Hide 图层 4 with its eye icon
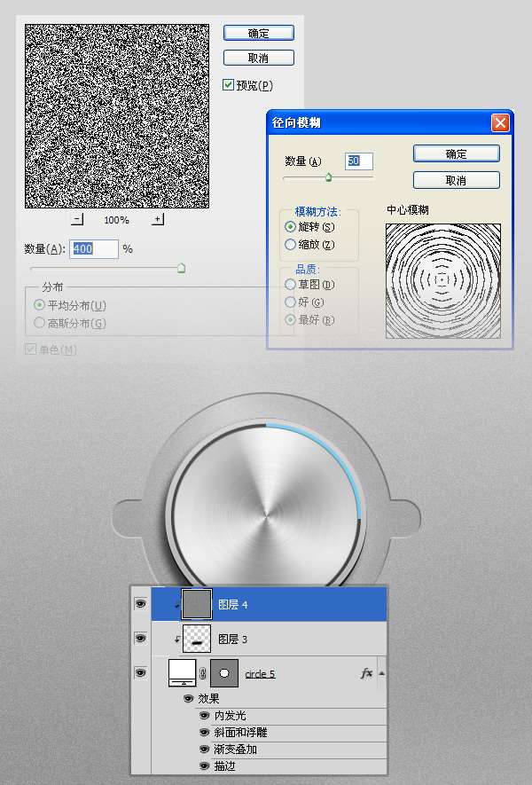The height and width of the screenshot is (785, 532). point(141,604)
